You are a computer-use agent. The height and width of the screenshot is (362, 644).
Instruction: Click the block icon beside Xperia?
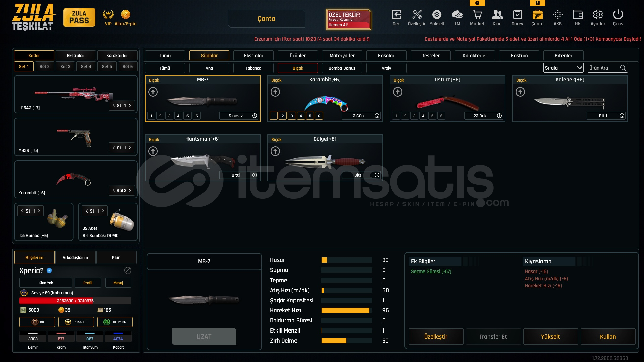pyautogui.click(x=128, y=270)
